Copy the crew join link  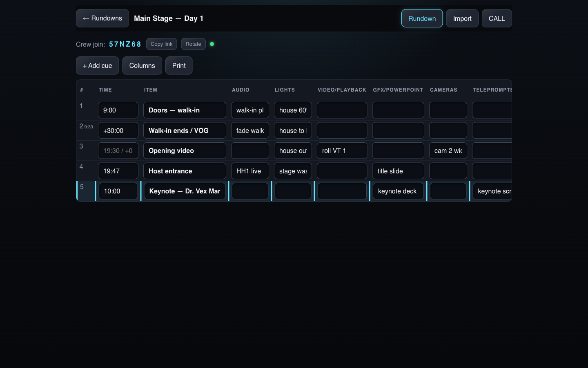coord(162,44)
